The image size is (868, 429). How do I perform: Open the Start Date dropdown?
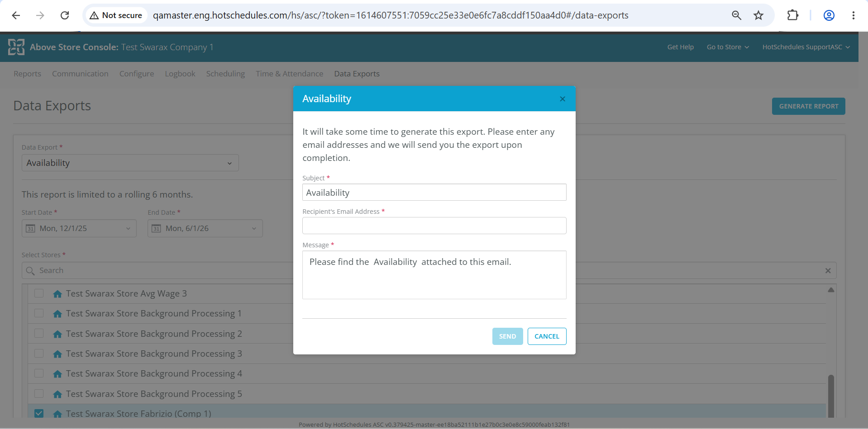pyautogui.click(x=79, y=228)
